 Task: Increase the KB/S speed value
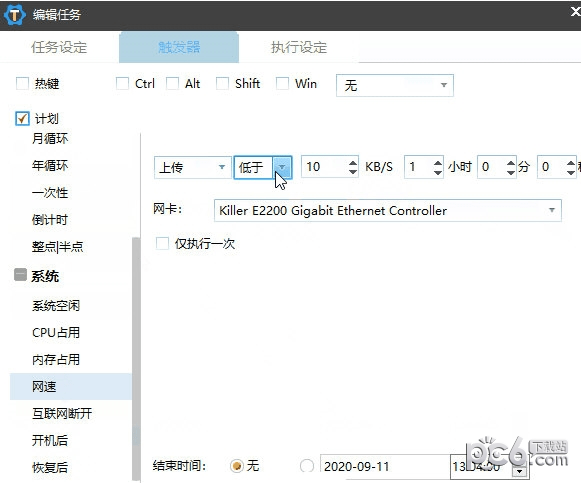[x=353, y=162]
